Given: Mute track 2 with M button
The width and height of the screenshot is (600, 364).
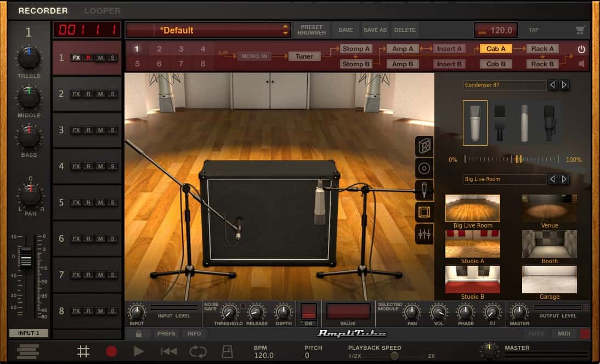Looking at the screenshot, I should (x=100, y=94).
